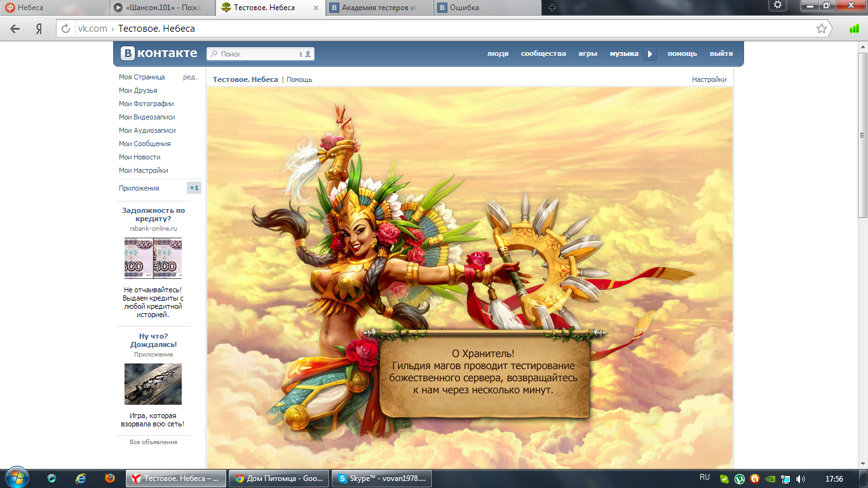Screen dimensions: 868x488
Task: Click the person icon in the search field
Action: (308, 54)
